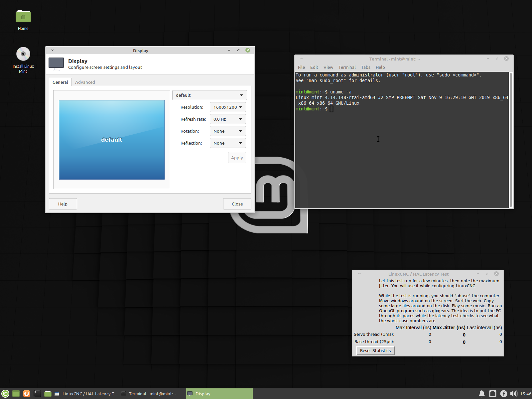Click the Help button in Display
The height and width of the screenshot is (399, 532).
(63, 204)
